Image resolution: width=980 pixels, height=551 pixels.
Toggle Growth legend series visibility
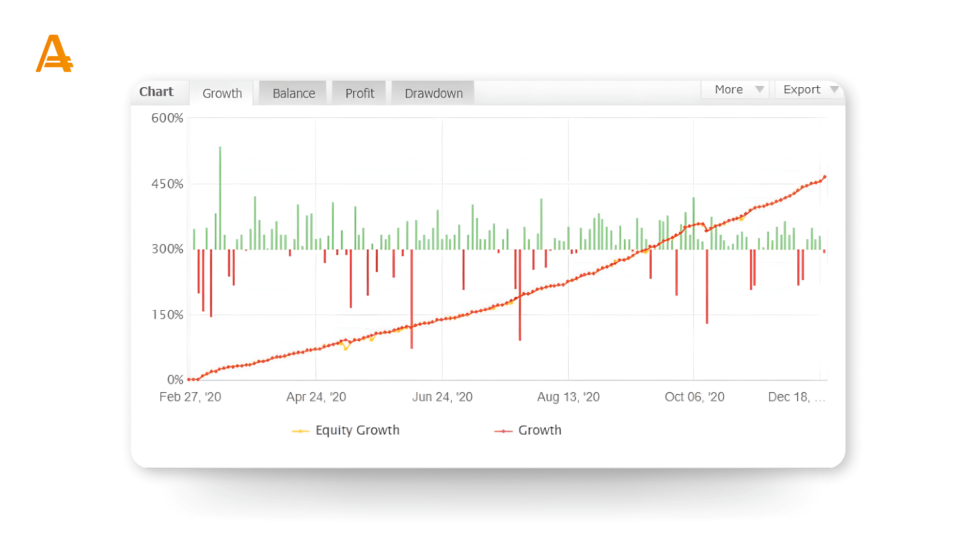(x=540, y=430)
